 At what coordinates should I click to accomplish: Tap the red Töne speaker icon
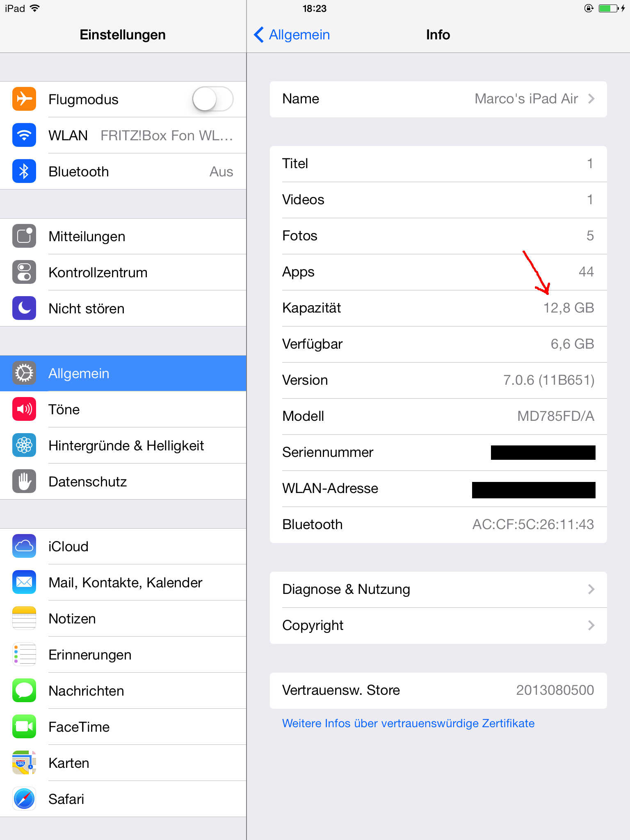click(24, 409)
